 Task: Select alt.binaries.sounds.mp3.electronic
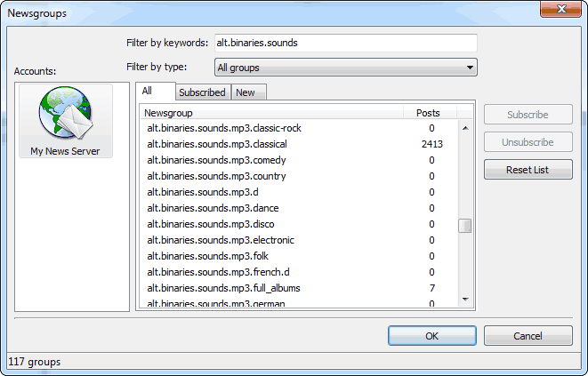point(299,240)
